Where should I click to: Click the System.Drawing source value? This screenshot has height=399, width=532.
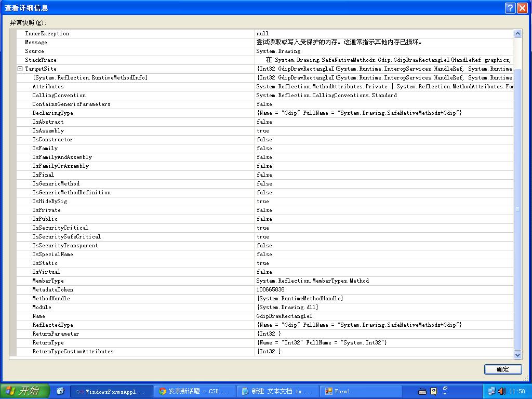coord(278,51)
